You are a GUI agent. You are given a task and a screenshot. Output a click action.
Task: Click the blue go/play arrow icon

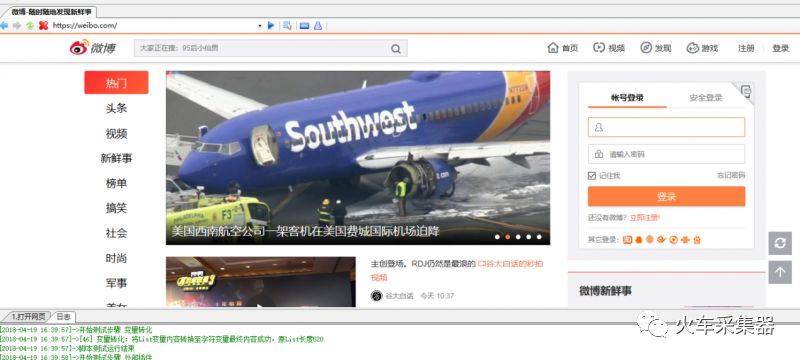[271, 25]
